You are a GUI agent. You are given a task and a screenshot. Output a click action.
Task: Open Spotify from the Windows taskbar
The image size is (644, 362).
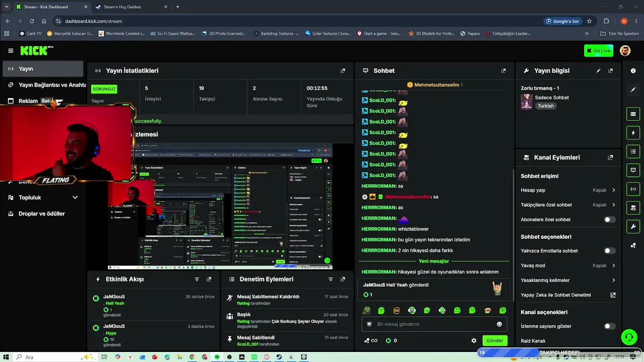(217, 357)
